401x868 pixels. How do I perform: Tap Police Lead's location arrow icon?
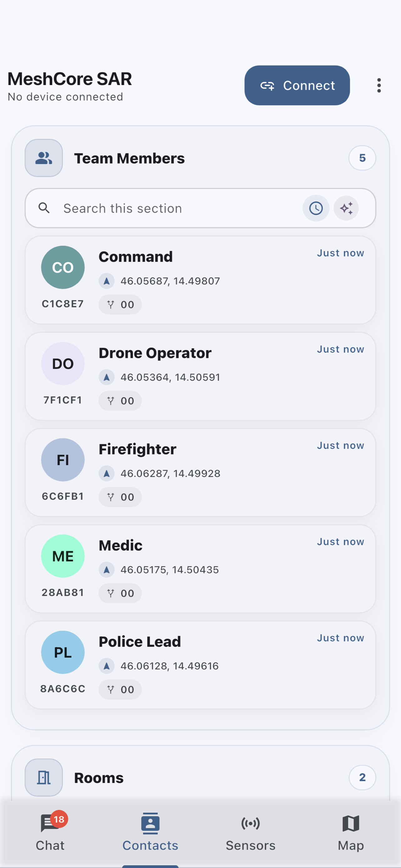pyautogui.click(x=107, y=666)
